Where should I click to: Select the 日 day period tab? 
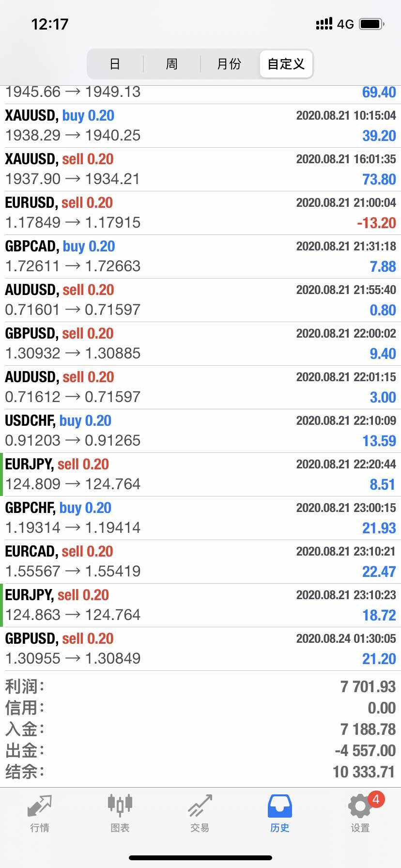(115, 64)
